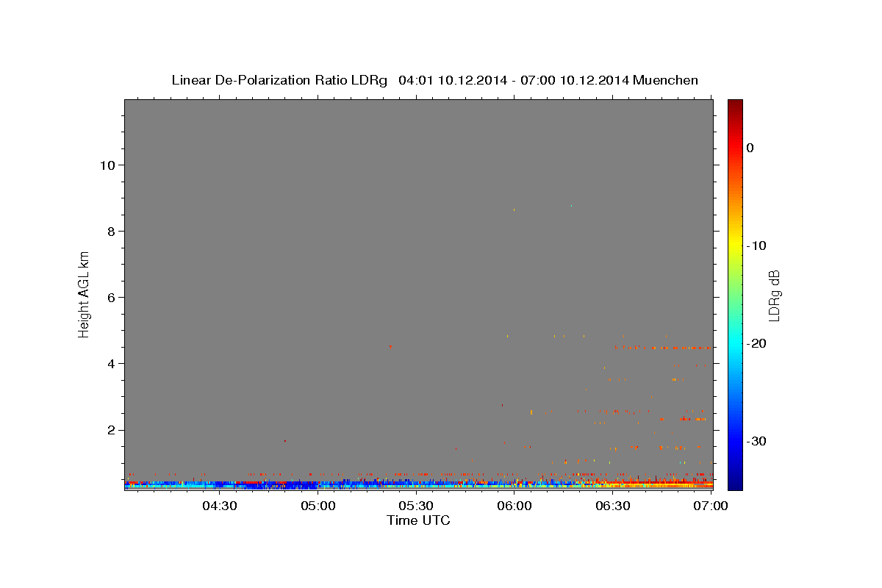Click the 'LDRg dB' colorbar label

[773, 295]
